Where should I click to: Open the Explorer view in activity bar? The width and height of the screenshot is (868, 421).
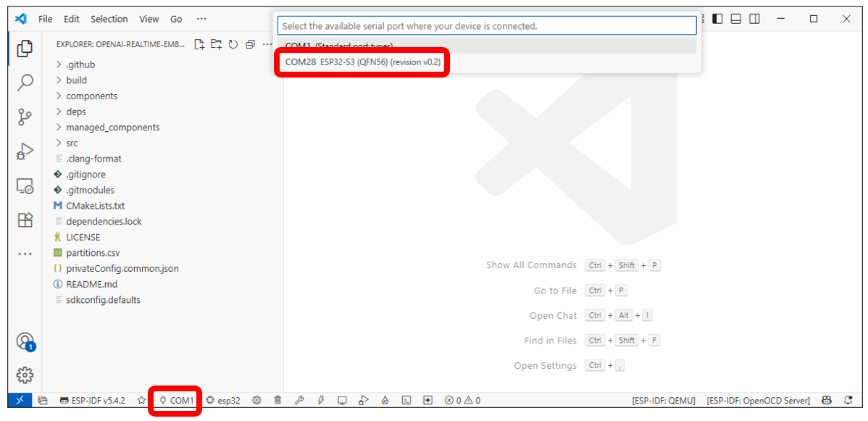click(x=25, y=49)
